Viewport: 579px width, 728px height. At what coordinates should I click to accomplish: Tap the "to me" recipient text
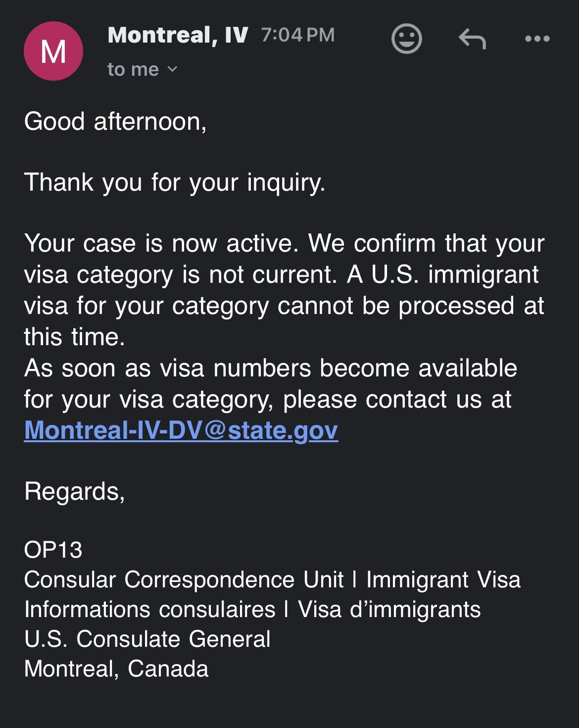click(x=133, y=69)
